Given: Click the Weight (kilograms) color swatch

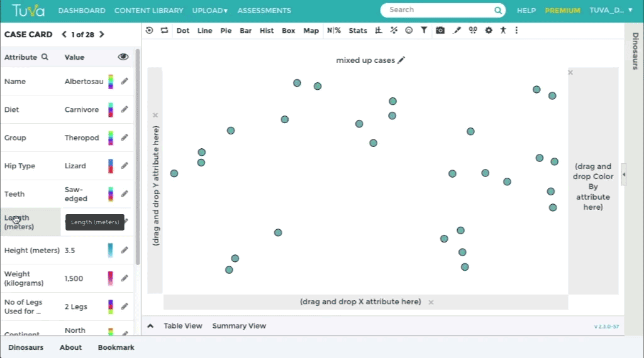Looking at the screenshot, I should 111,278.
